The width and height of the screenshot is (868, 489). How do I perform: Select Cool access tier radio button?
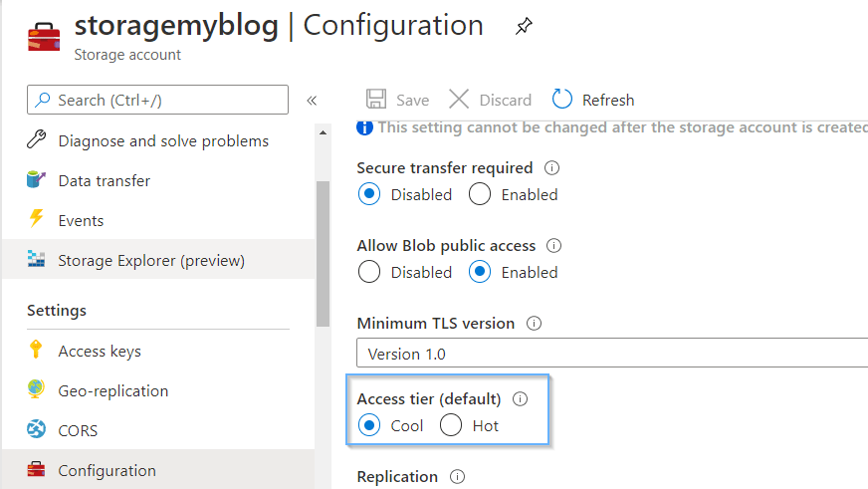click(368, 425)
